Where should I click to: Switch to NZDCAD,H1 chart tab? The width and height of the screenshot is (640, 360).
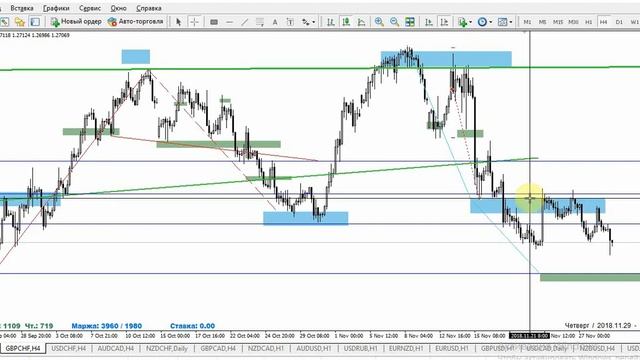pyautogui.click(x=266, y=349)
